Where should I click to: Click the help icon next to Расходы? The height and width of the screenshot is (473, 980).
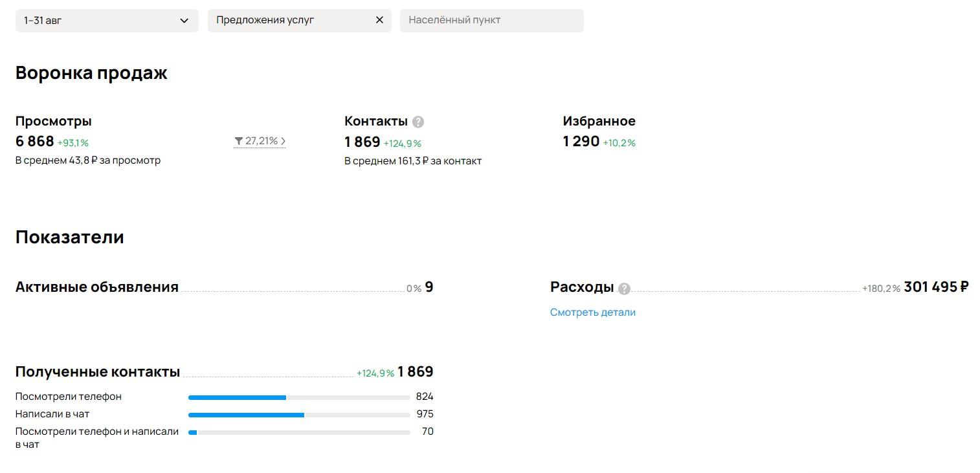pos(624,289)
